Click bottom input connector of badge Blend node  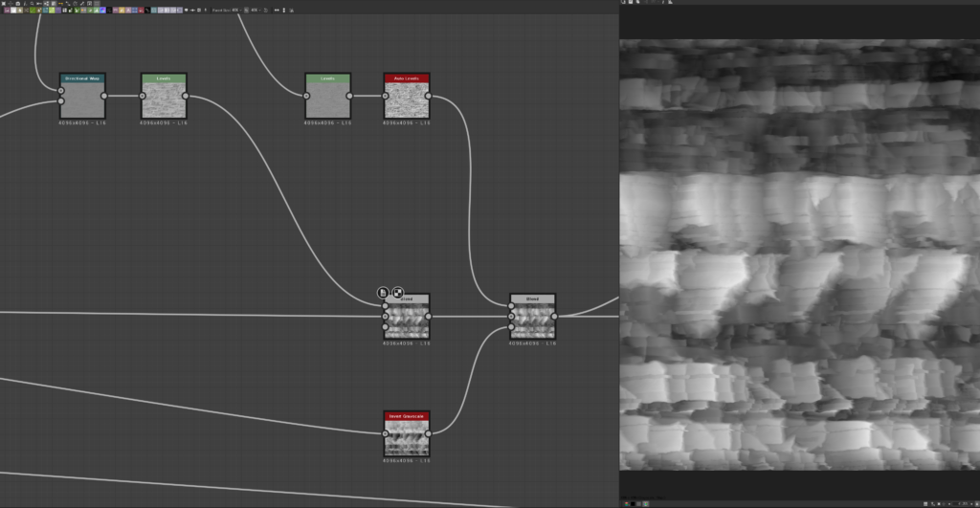coord(385,327)
